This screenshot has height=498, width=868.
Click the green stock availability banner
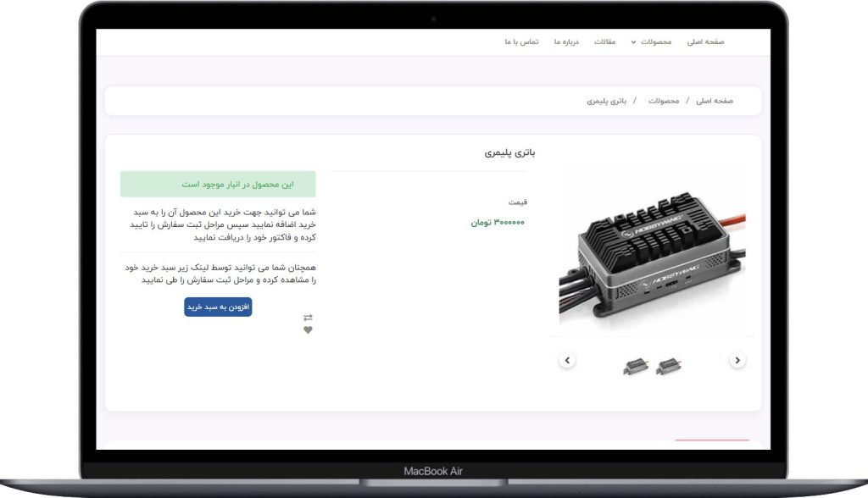[218, 185]
